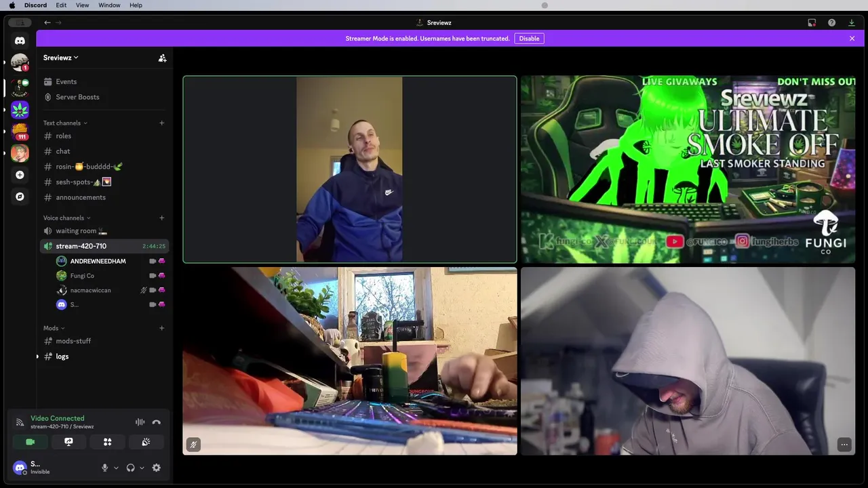Open connection info signal icon
This screenshot has width=868, height=488.
pyautogui.click(x=20, y=422)
